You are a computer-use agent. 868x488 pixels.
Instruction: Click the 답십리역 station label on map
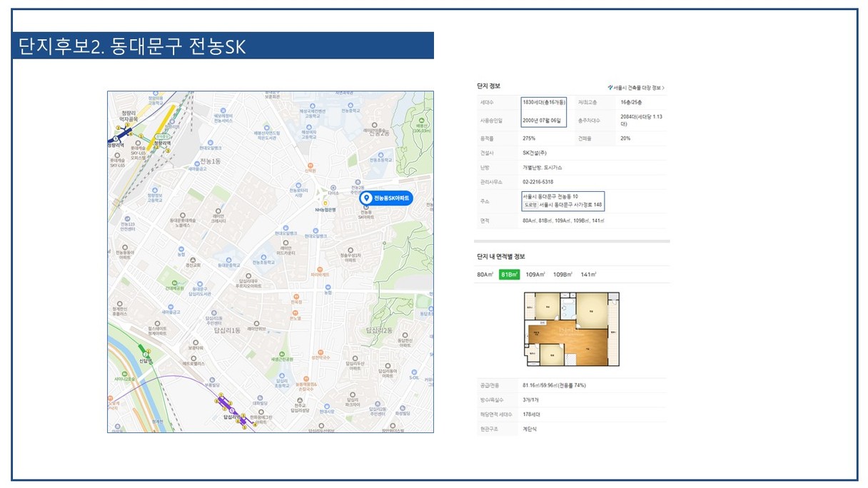coord(231,417)
